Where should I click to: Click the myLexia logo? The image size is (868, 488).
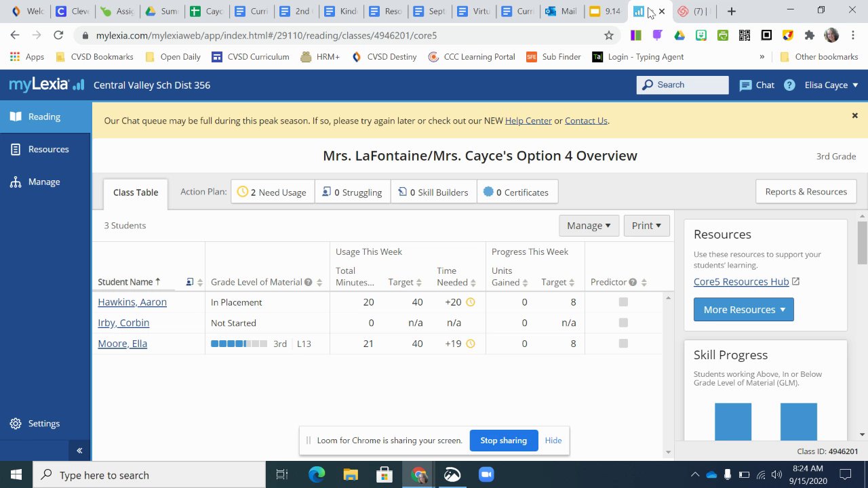tap(46, 85)
